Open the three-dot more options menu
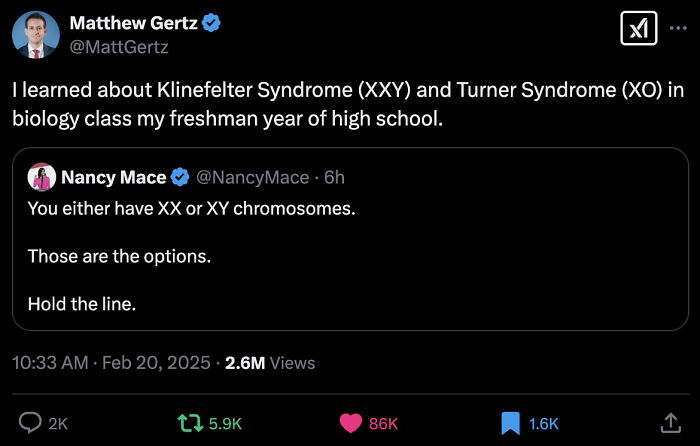 (680, 27)
